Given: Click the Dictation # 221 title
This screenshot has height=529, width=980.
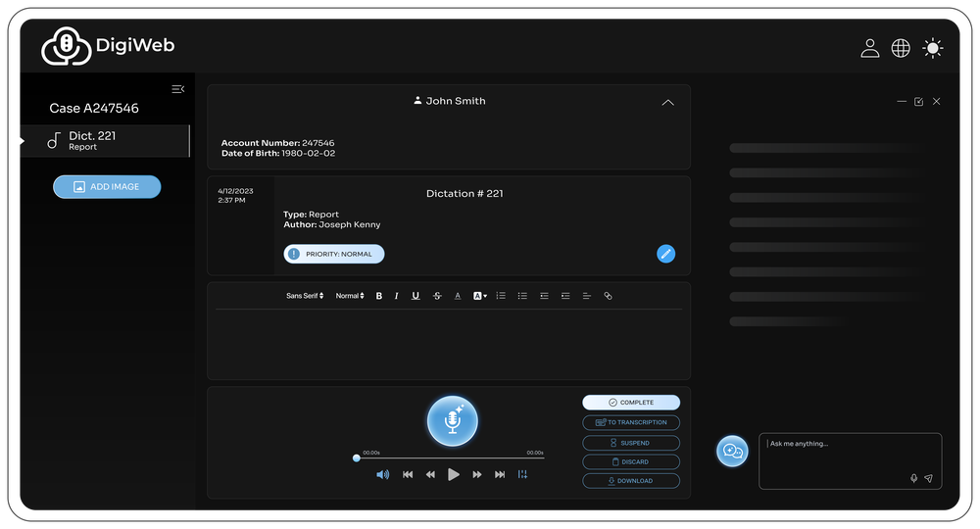Looking at the screenshot, I should (x=465, y=194).
